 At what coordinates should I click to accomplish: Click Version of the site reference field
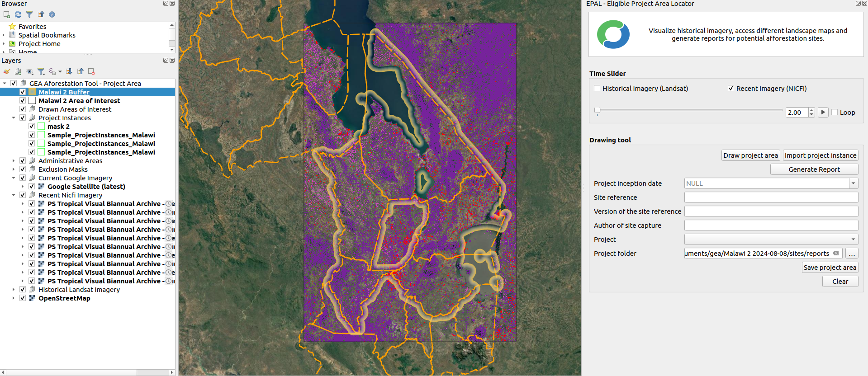[771, 211]
